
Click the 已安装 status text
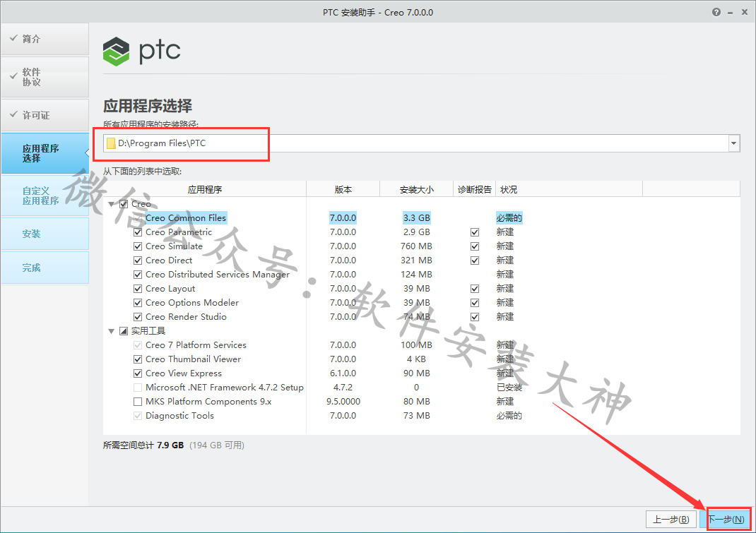click(509, 388)
